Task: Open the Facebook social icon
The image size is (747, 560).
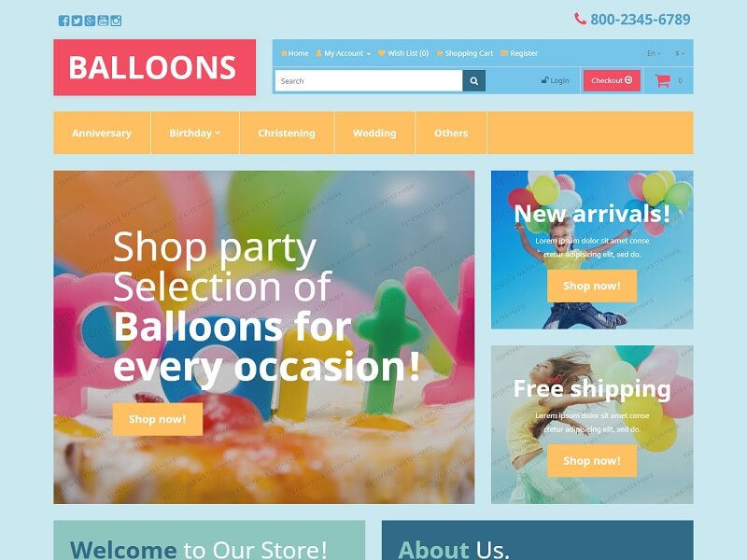Action: (63, 21)
